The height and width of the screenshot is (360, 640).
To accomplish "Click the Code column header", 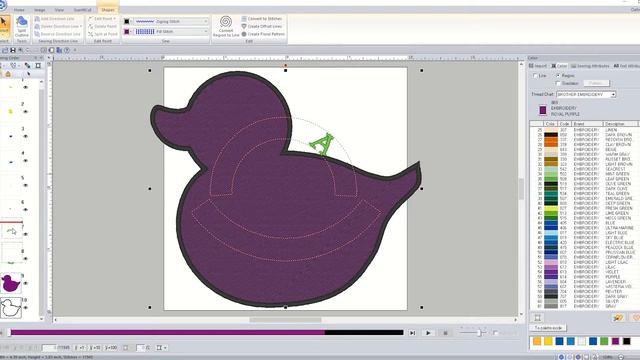I will tap(564, 124).
